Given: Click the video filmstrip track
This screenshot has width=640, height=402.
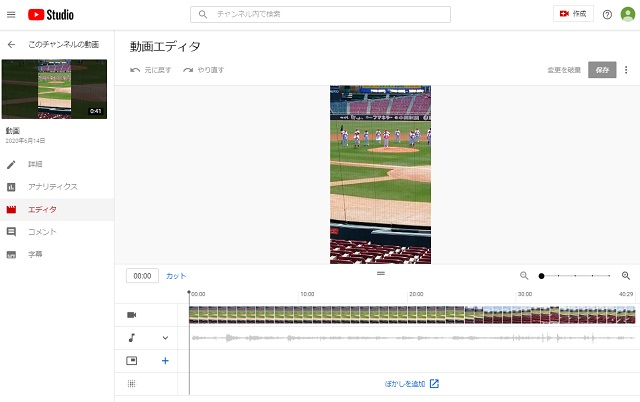Looking at the screenshot, I should pyautogui.click(x=412, y=315).
